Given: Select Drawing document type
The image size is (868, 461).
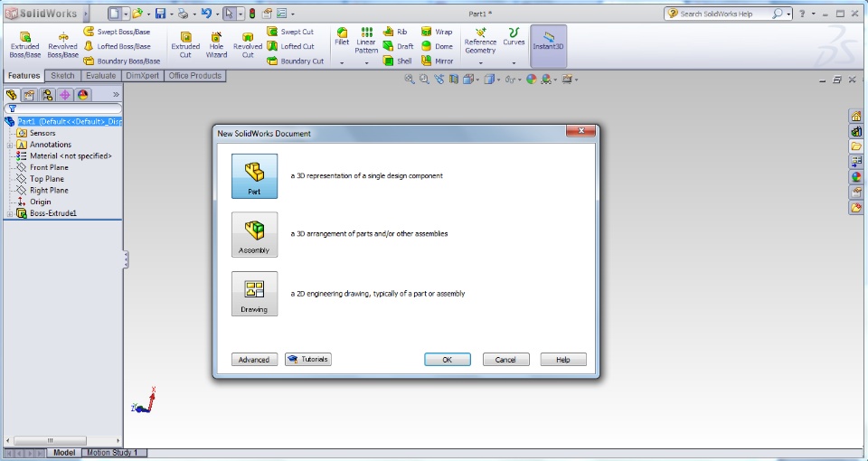Looking at the screenshot, I should [x=255, y=294].
